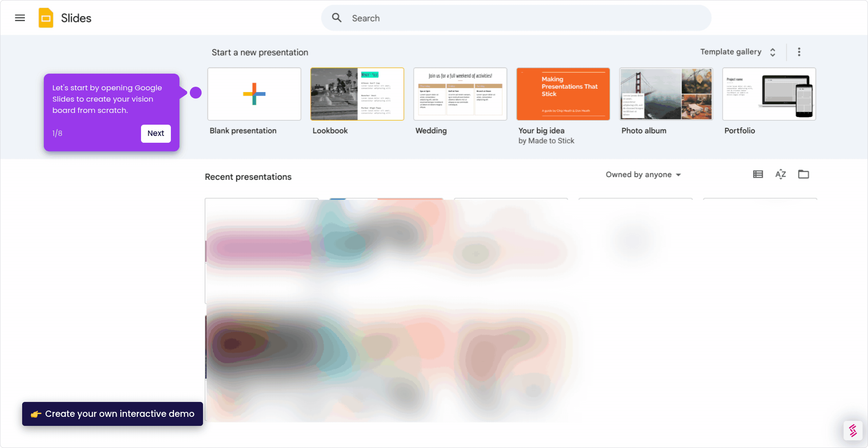This screenshot has width=868, height=448.
Task: Create a Blank presentation
Action: [x=254, y=94]
